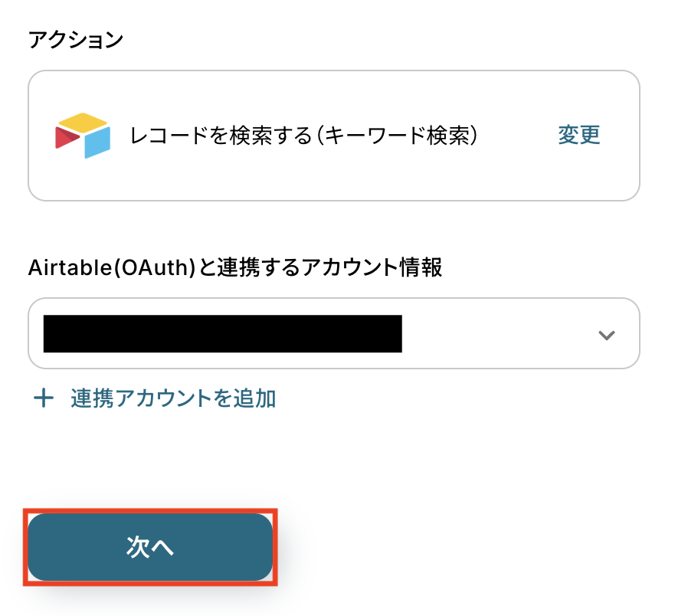The height and width of the screenshot is (616, 688).
Task: Change the selected Airtable action
Action: pos(578,135)
